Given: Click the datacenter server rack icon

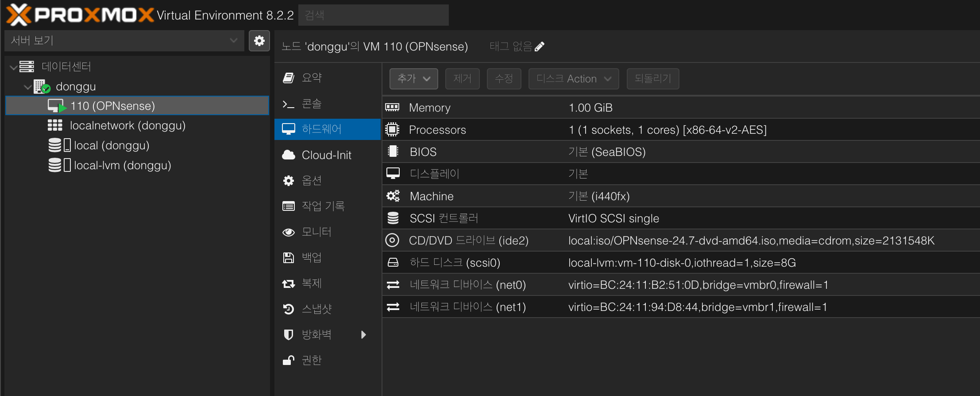Looking at the screenshot, I should click(x=27, y=66).
